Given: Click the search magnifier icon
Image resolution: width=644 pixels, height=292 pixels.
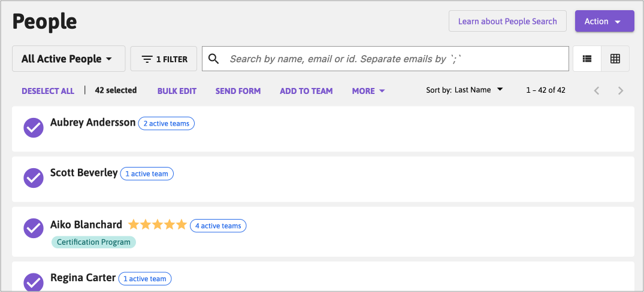Looking at the screenshot, I should coord(214,59).
